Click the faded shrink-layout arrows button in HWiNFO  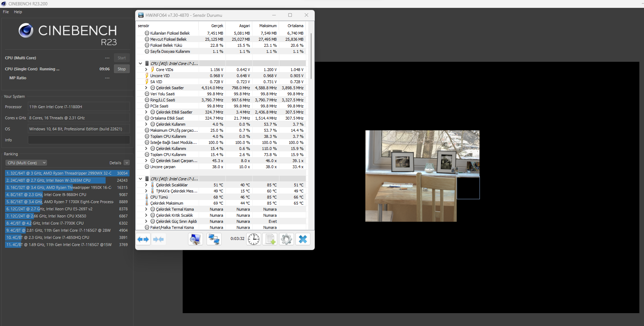click(x=158, y=239)
